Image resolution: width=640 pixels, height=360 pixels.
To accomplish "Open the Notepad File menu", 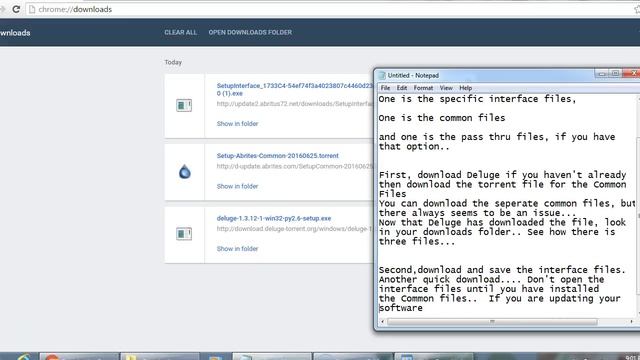I will 385,88.
